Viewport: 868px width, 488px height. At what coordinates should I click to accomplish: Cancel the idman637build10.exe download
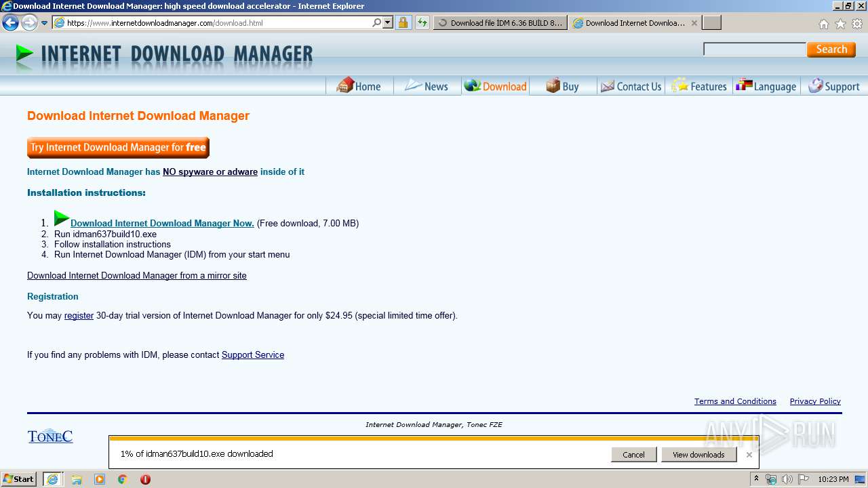pos(633,455)
